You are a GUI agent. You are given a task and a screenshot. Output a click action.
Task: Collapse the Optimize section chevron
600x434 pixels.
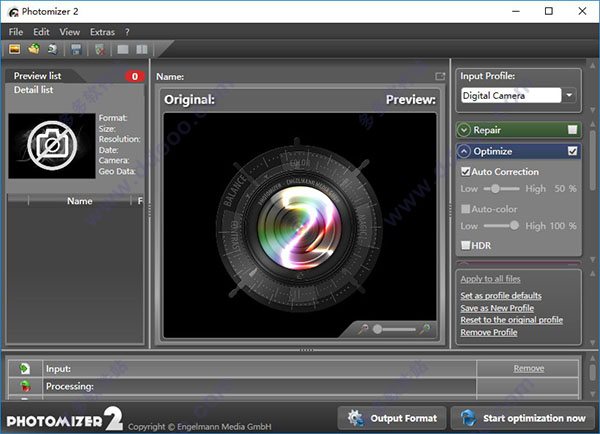[x=464, y=152]
